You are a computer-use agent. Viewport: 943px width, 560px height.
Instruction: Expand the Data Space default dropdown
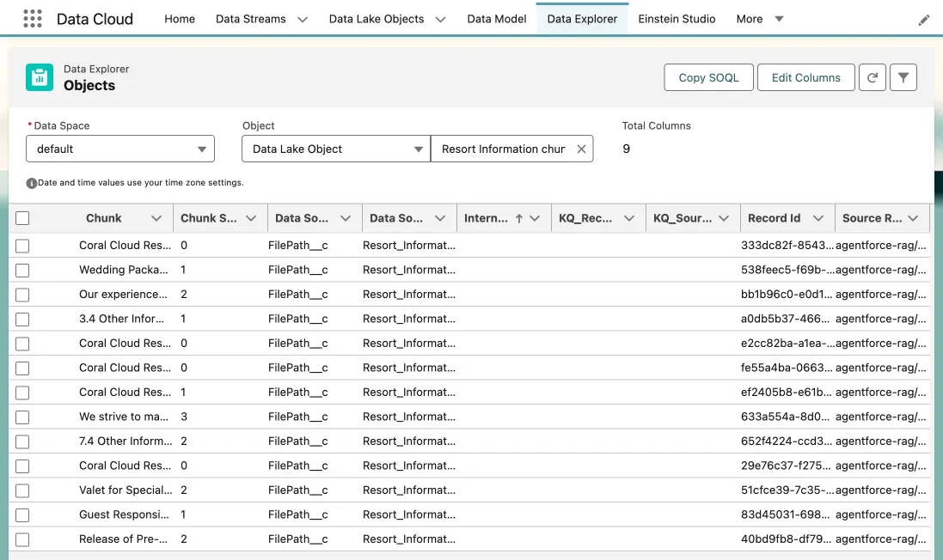pyautogui.click(x=120, y=149)
